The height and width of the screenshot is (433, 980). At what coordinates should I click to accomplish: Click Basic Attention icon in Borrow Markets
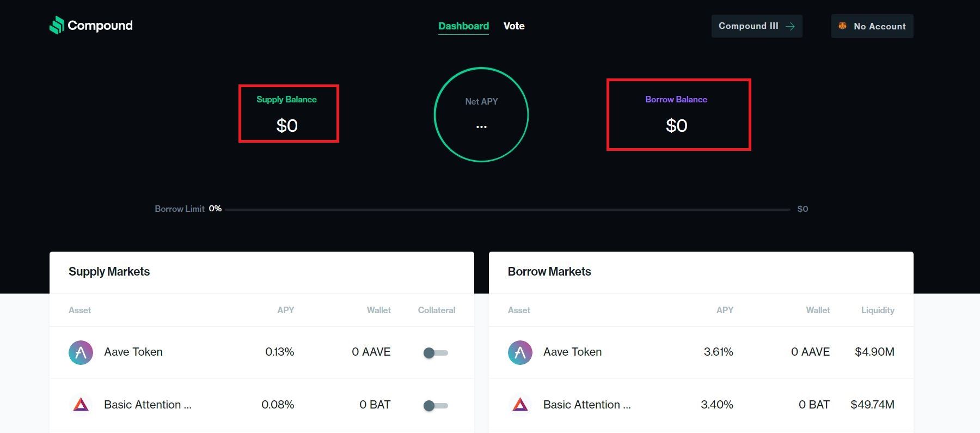[x=520, y=405]
